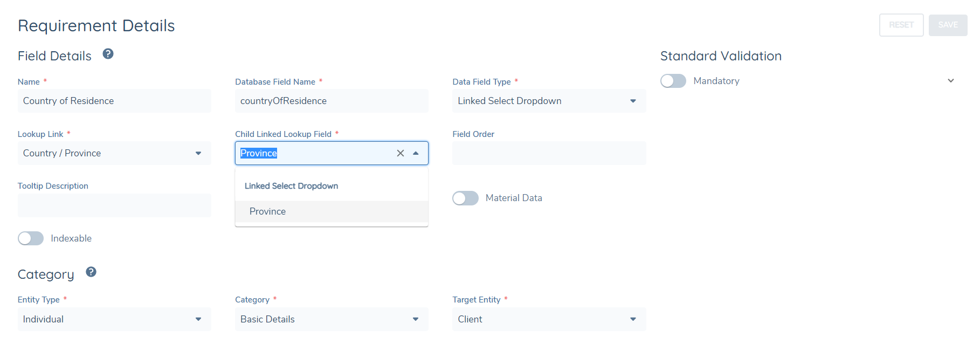Select Province option from the list
The height and width of the screenshot is (337, 980).
pyautogui.click(x=268, y=211)
